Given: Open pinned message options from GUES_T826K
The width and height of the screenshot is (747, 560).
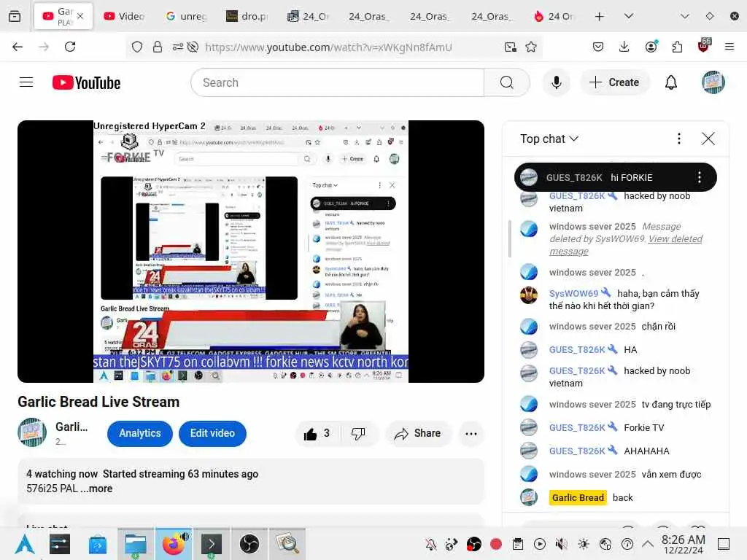Looking at the screenshot, I should 700,178.
